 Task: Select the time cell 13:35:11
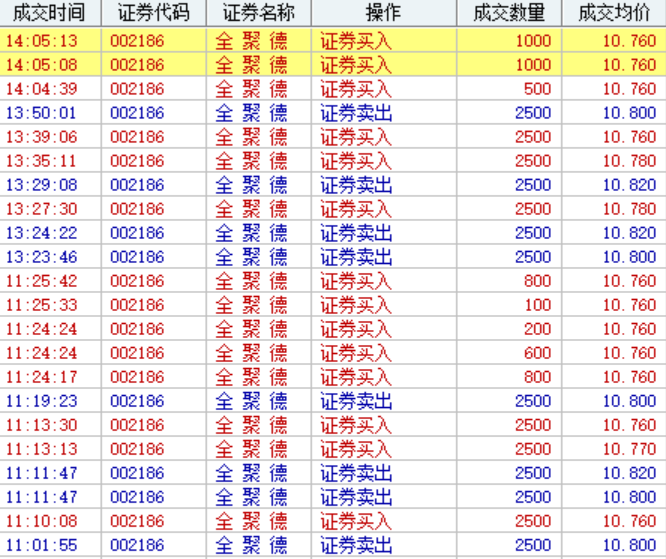42,161
